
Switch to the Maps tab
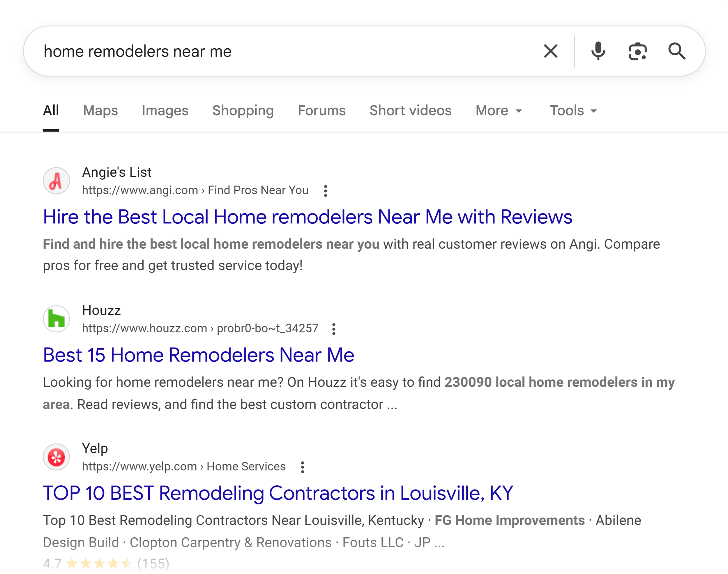[100, 111]
